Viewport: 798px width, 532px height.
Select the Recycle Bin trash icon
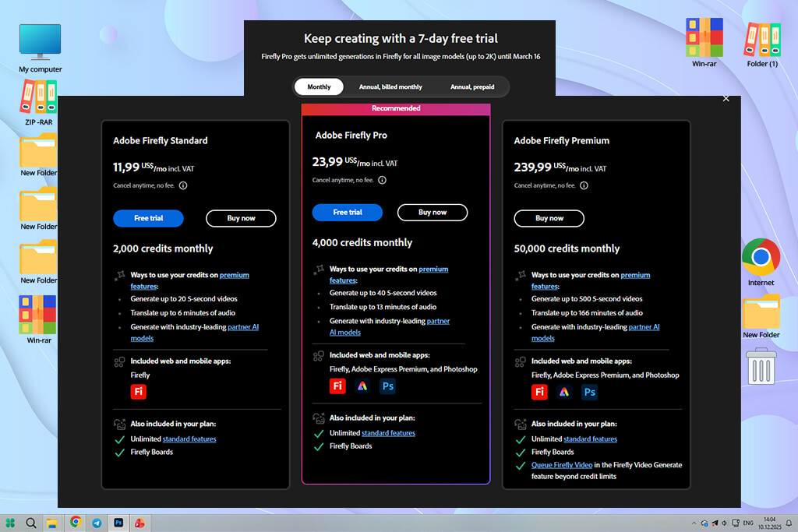[761, 366]
